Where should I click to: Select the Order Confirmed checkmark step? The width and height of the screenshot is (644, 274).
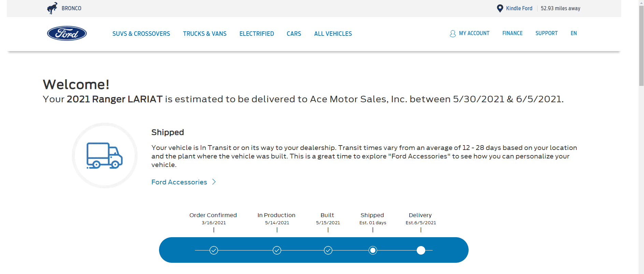pos(214,250)
